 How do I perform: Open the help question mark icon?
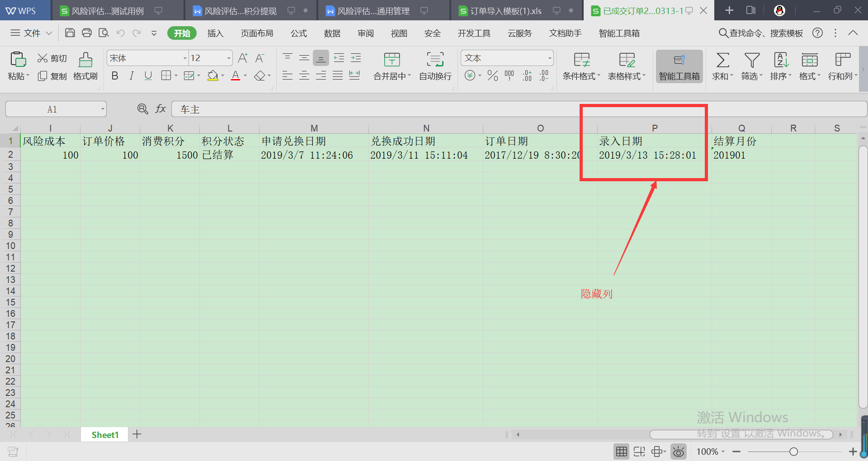coord(817,33)
